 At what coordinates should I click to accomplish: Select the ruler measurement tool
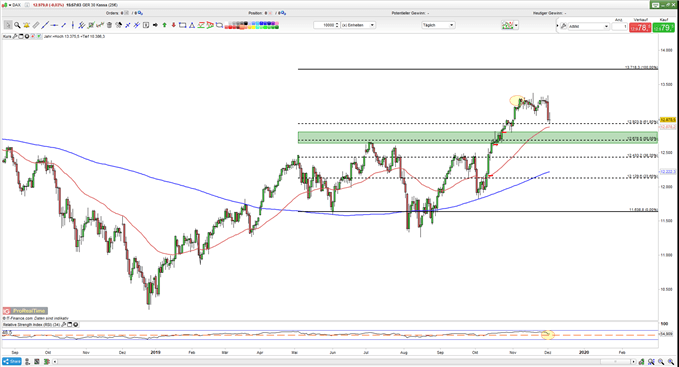pyautogui.click(x=36, y=25)
